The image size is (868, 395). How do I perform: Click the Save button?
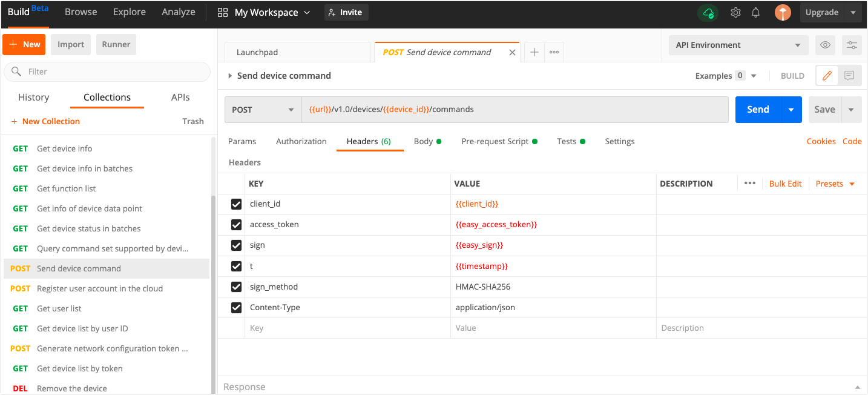point(824,110)
